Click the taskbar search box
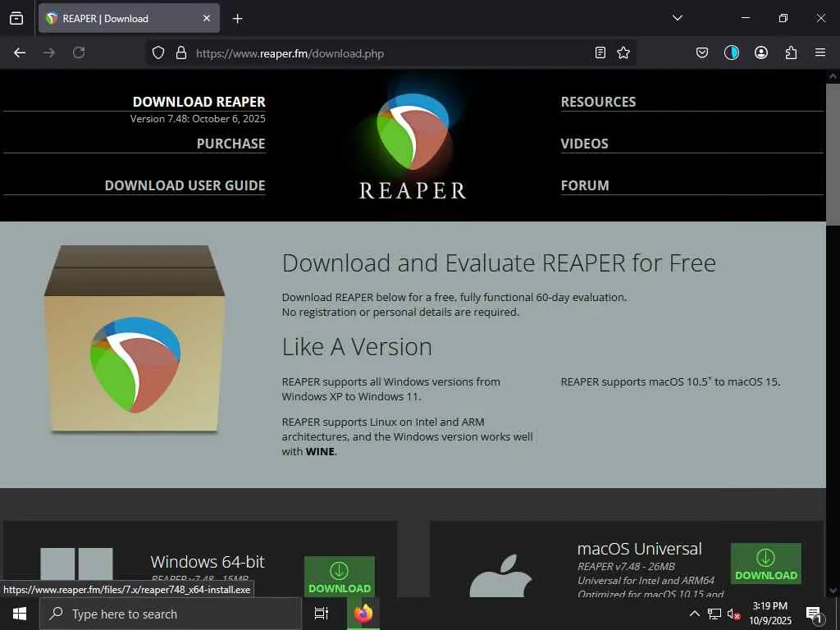 171,614
